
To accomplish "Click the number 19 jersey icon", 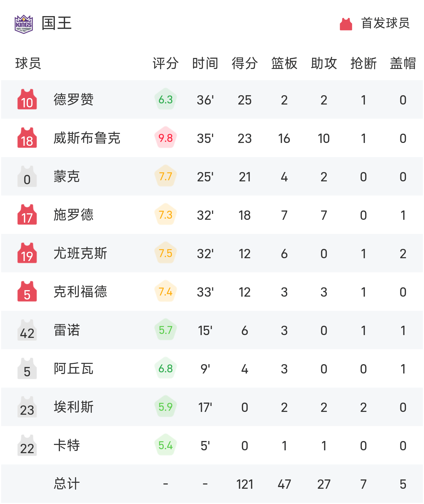I will (27, 253).
